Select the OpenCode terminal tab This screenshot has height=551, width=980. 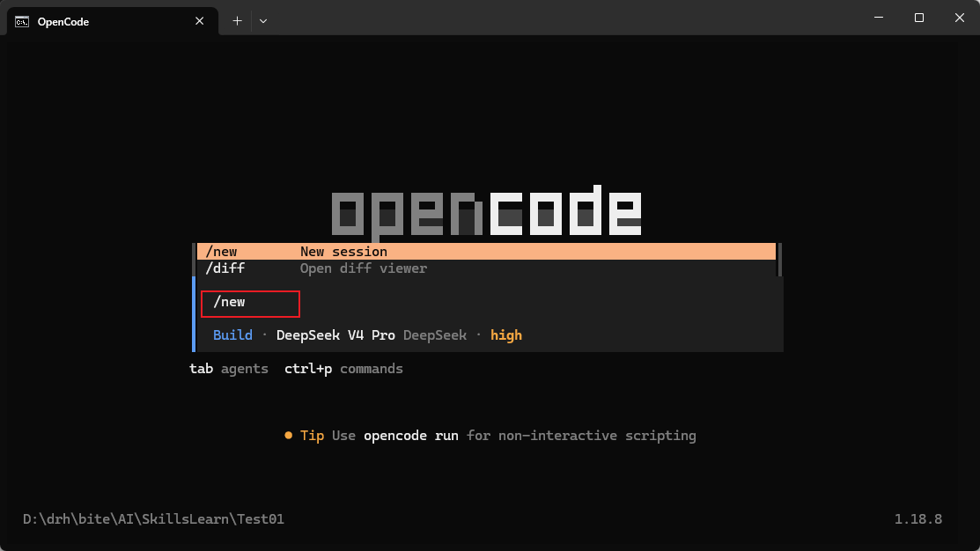click(113, 21)
